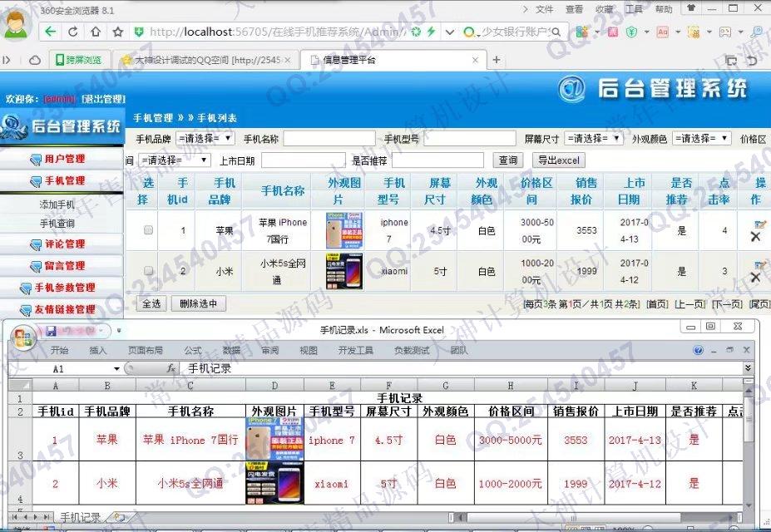
Task: Delete the 苹果 iPhone 7 row with X
Action: (x=756, y=237)
